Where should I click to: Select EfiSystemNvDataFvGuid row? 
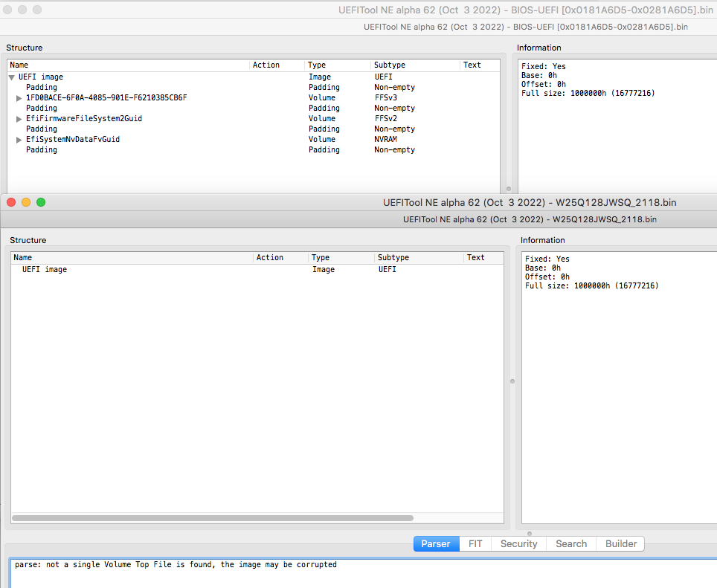254,139
